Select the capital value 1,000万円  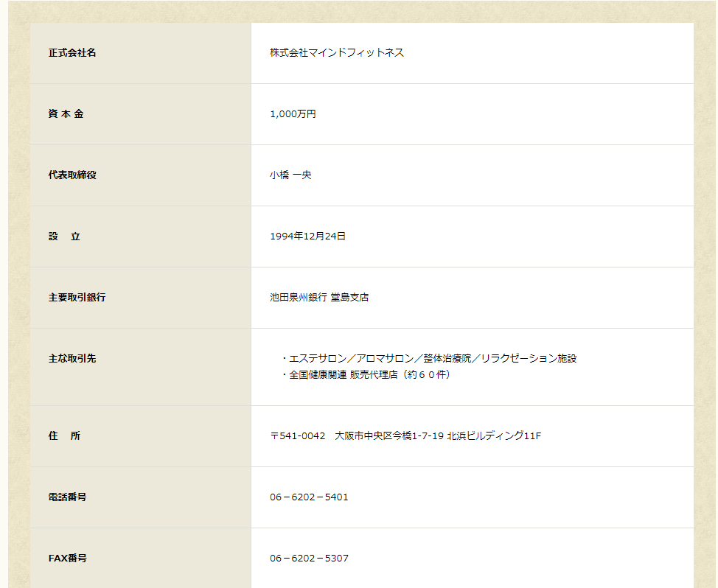(293, 114)
